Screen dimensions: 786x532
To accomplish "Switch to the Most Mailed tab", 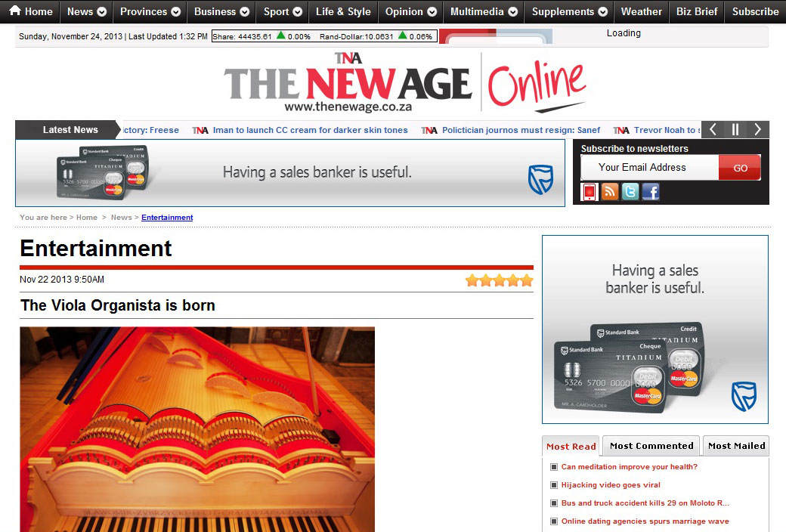I will [736, 446].
